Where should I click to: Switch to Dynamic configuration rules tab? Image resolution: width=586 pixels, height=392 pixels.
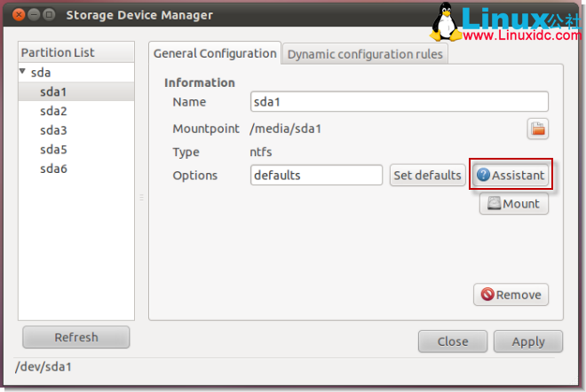click(x=365, y=54)
